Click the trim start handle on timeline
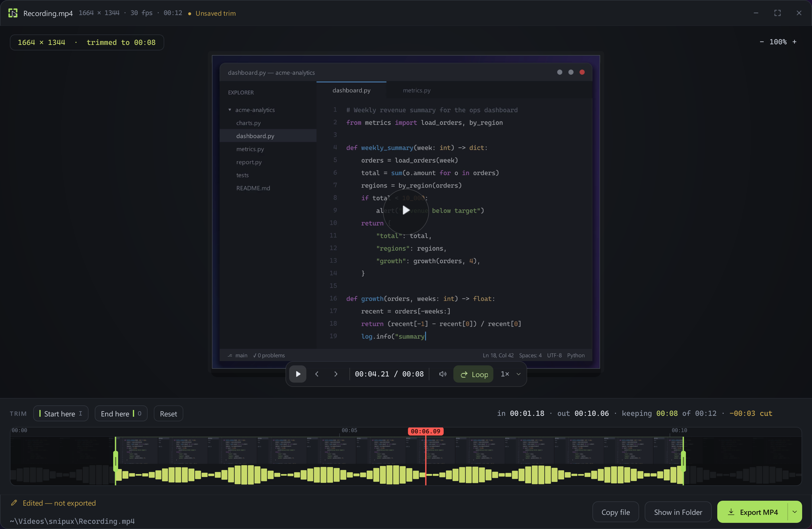The height and width of the screenshot is (529, 812). [x=116, y=461]
